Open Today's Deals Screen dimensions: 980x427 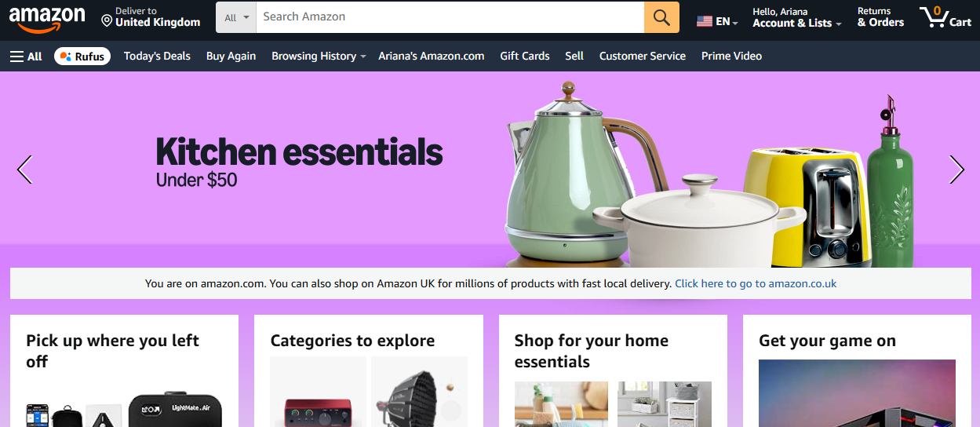[x=157, y=56]
